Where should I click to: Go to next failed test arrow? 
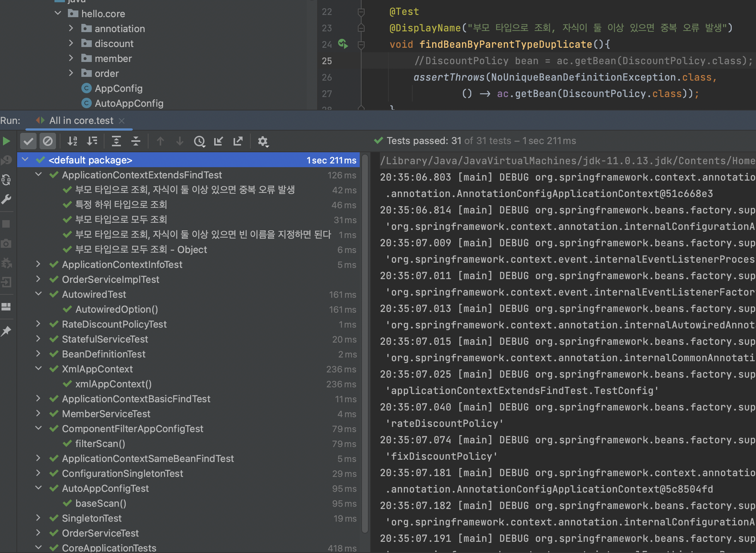(x=180, y=141)
